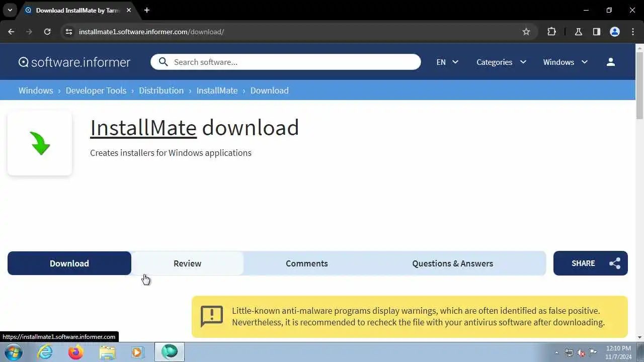Click the InstallMate title link
This screenshot has width=644, height=362.
point(143,128)
